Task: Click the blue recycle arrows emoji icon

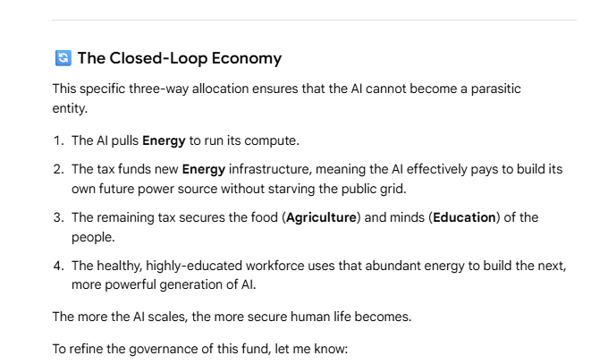Action: [63, 58]
